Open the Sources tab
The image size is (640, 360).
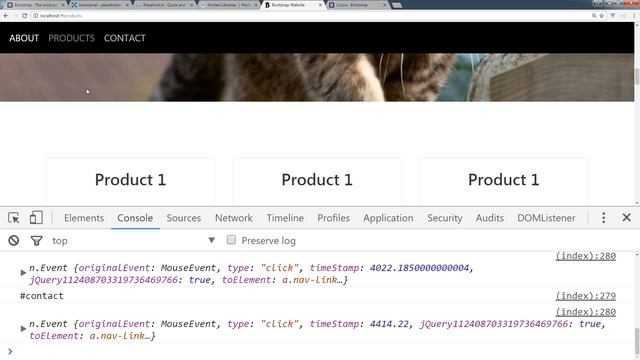(x=184, y=218)
